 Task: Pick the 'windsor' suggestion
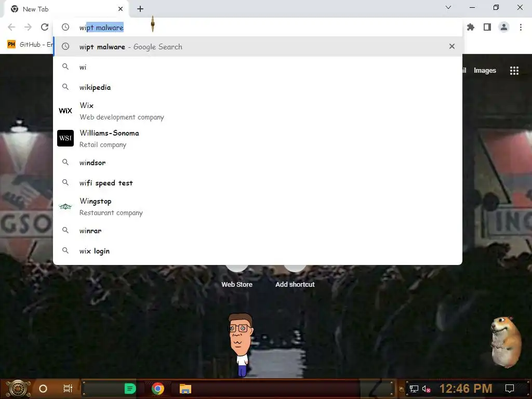[x=258, y=163]
